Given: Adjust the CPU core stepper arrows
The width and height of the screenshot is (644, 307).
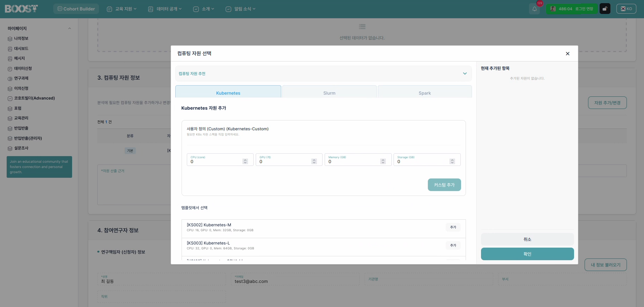Looking at the screenshot, I should tap(245, 161).
